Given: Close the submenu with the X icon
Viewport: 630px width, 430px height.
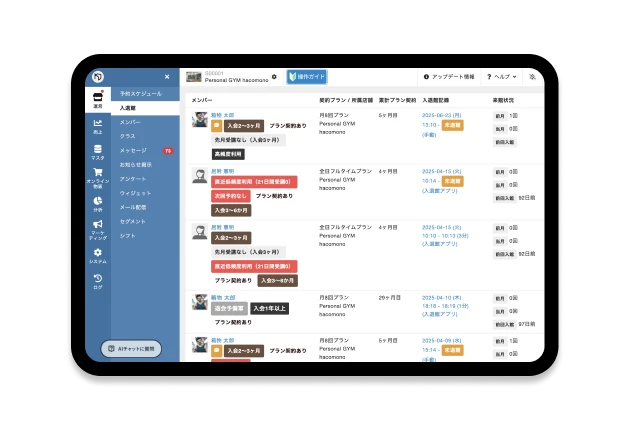Looking at the screenshot, I should [x=167, y=77].
